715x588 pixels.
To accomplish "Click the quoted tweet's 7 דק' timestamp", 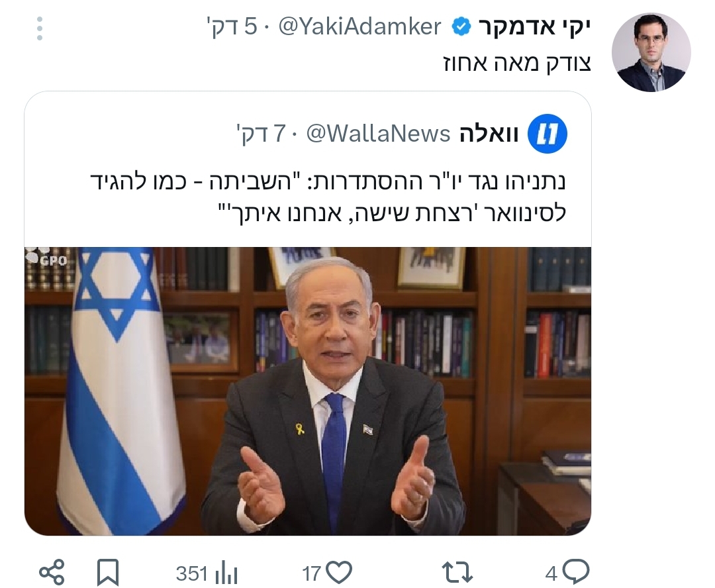I will [x=261, y=134].
